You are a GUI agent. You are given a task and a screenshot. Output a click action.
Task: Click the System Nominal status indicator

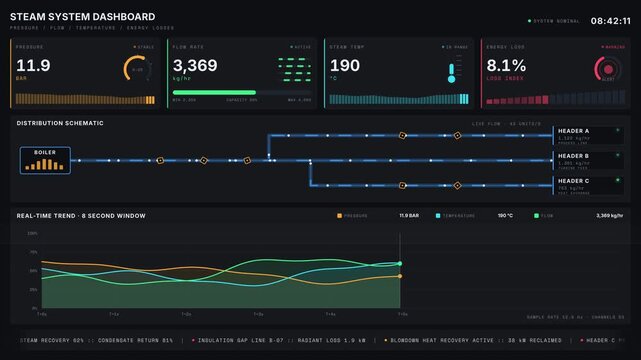554,21
